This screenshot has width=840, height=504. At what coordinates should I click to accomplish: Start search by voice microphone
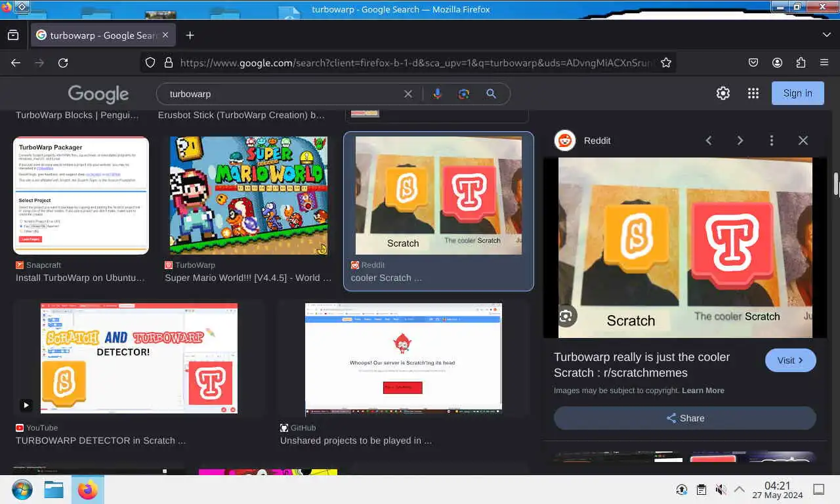pos(437,94)
